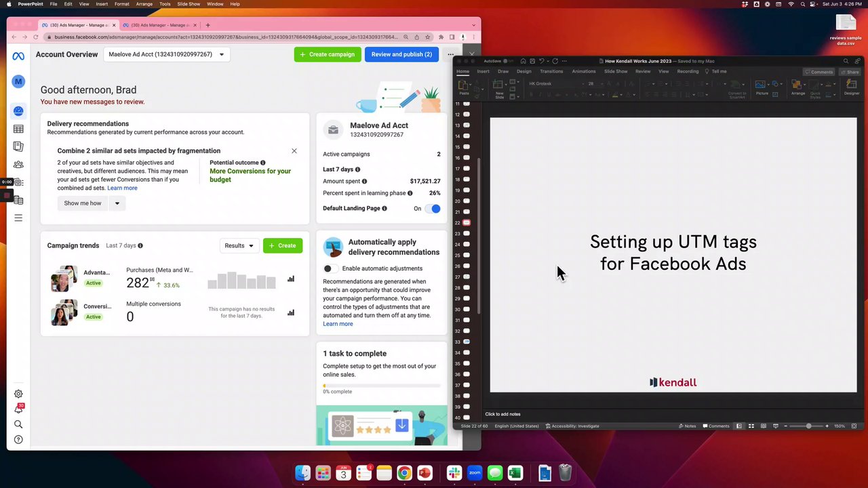Click the Meta logo in Ads Manager

click(18, 56)
